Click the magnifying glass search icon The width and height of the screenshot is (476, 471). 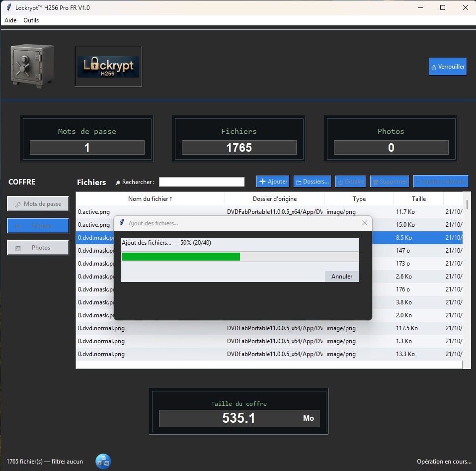click(117, 182)
